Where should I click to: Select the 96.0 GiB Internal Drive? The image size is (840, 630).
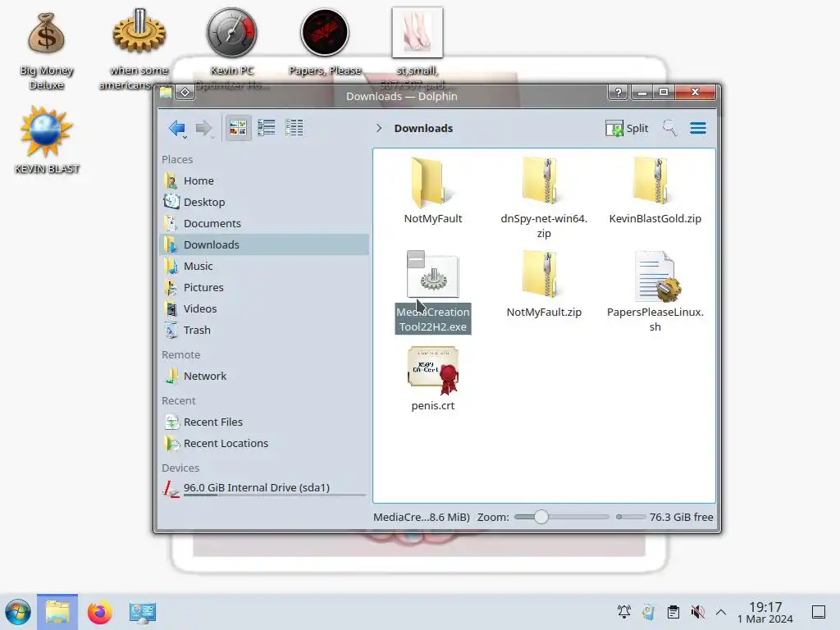click(264, 489)
